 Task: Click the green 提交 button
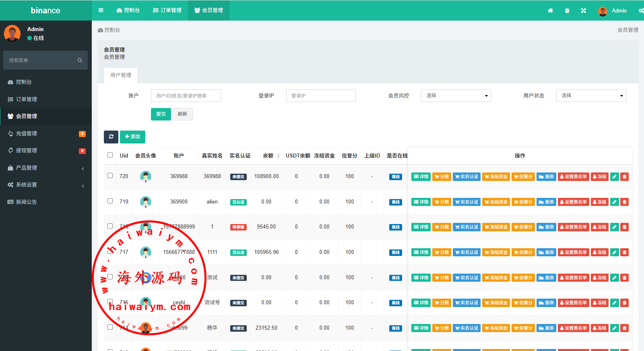click(161, 114)
